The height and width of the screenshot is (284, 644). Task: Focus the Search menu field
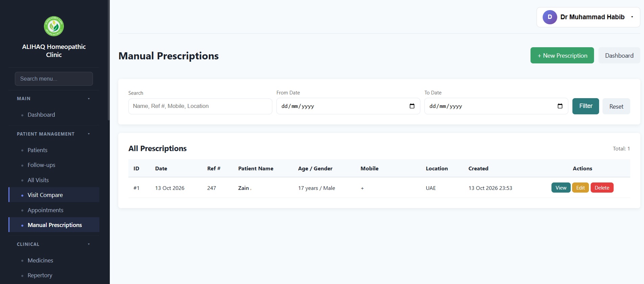54,79
